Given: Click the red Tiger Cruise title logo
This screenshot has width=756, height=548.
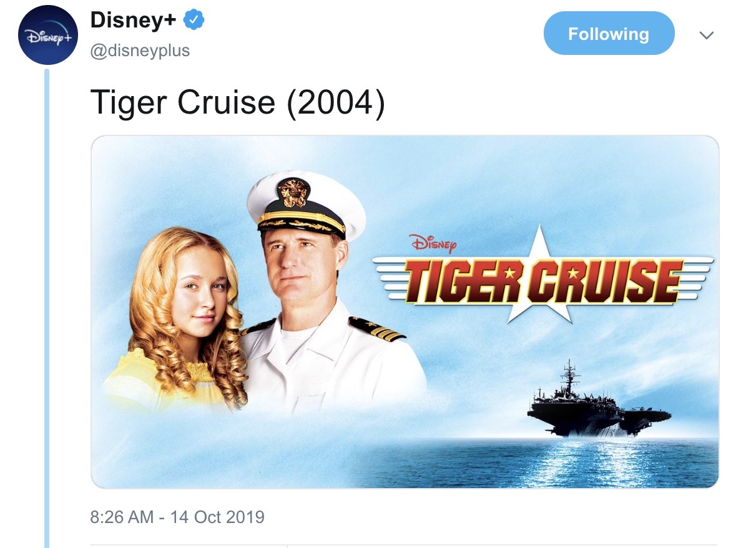Looking at the screenshot, I should [543, 280].
